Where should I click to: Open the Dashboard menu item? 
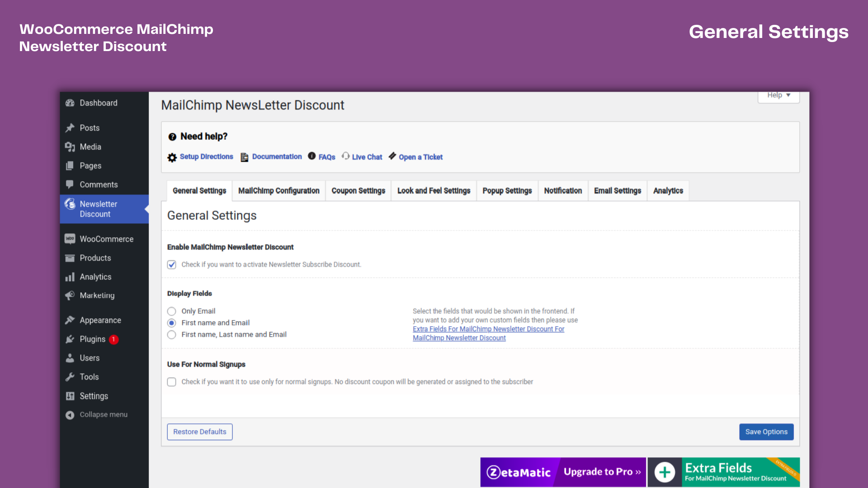pyautogui.click(x=104, y=103)
